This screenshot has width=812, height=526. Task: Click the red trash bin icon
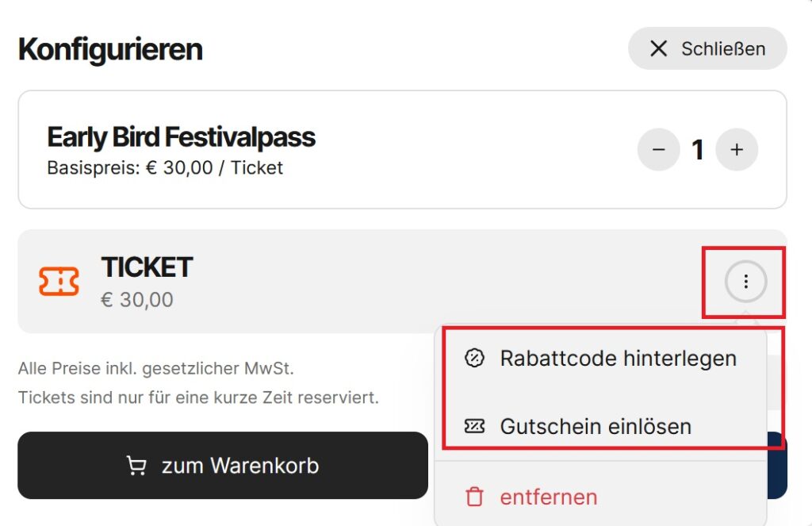[x=474, y=497]
